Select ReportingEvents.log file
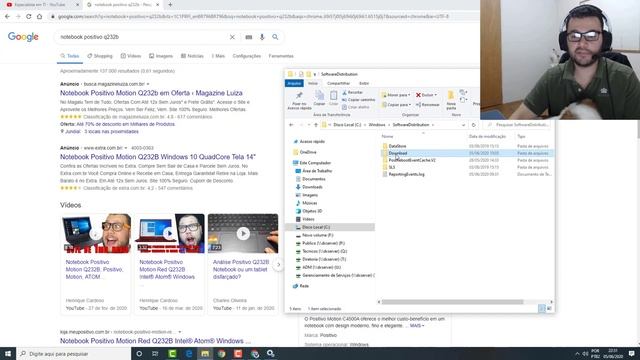Image resolution: width=640 pixels, height=360 pixels. (406, 174)
